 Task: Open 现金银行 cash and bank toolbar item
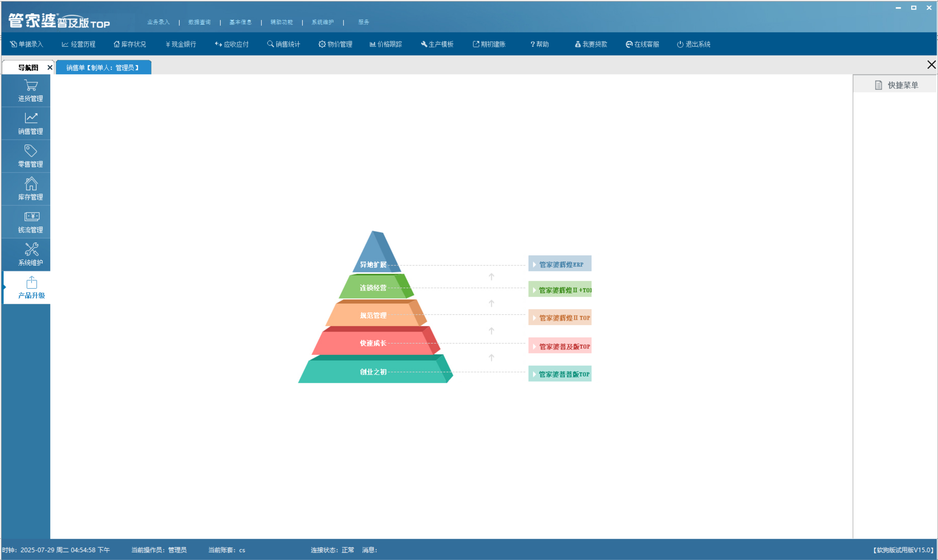click(x=181, y=44)
